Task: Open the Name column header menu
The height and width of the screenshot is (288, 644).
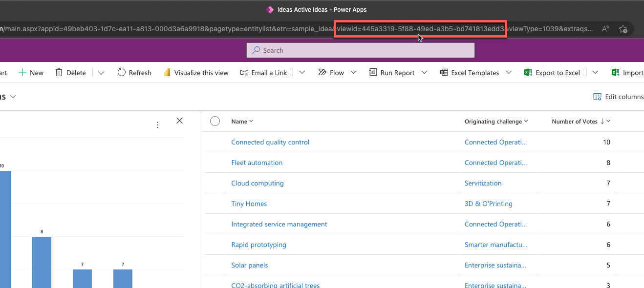Action: tap(251, 121)
